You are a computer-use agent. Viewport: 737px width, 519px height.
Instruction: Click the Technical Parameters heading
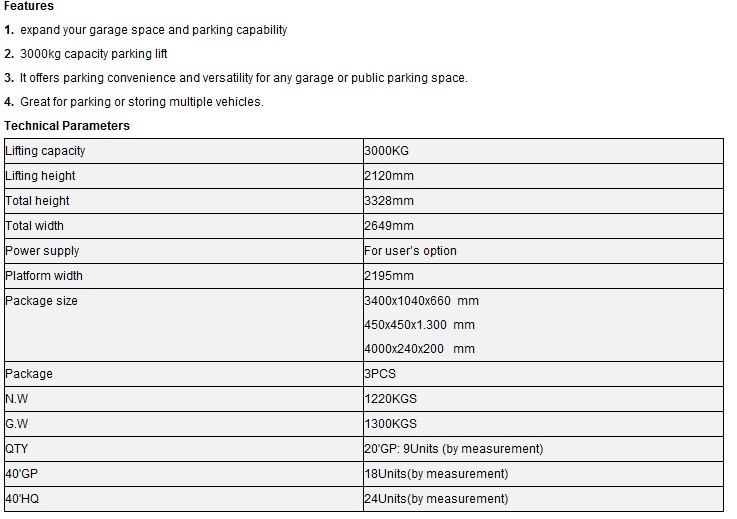click(67, 126)
